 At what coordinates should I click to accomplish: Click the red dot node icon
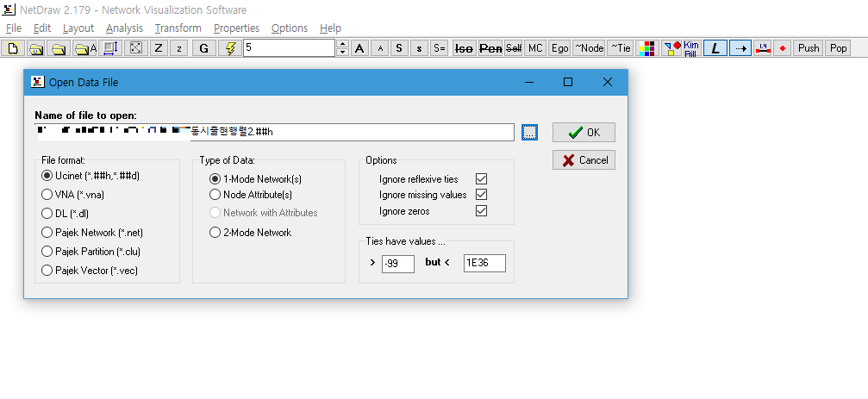[782, 48]
